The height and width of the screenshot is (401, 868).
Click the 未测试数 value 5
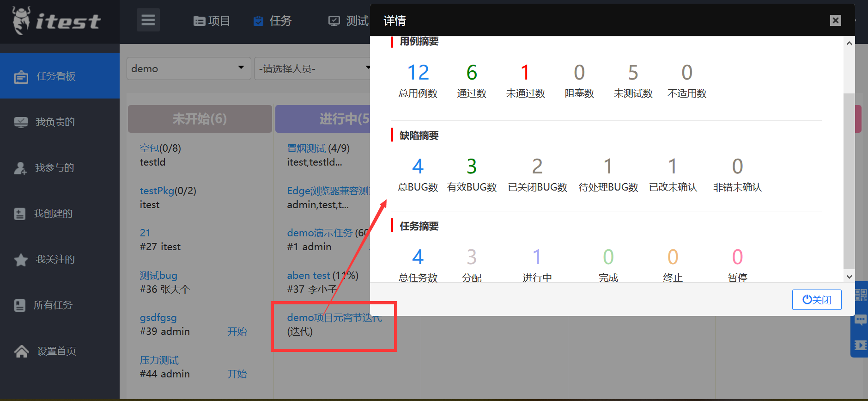(633, 73)
